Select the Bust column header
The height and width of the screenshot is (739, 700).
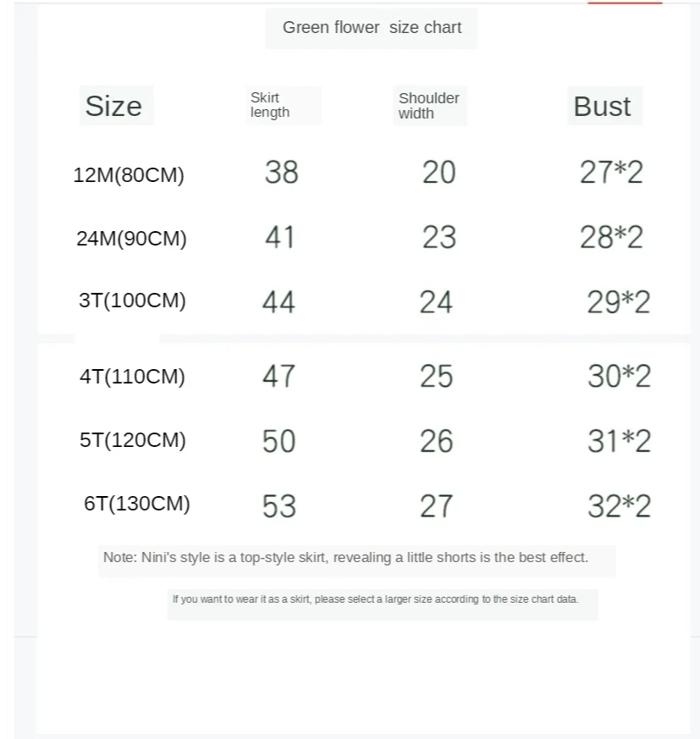(x=602, y=106)
